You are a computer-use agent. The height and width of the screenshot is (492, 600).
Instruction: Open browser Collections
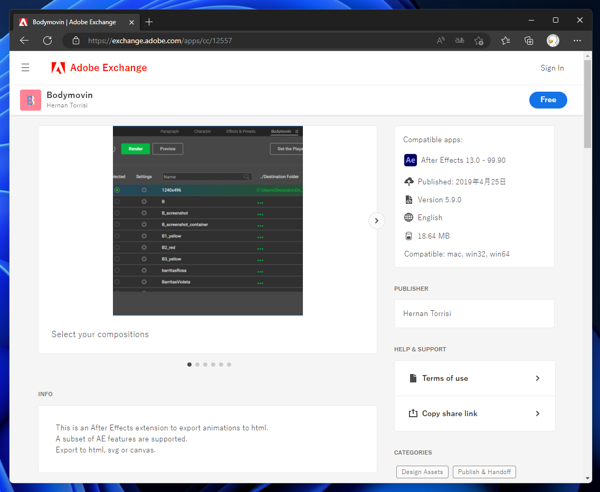(528, 41)
